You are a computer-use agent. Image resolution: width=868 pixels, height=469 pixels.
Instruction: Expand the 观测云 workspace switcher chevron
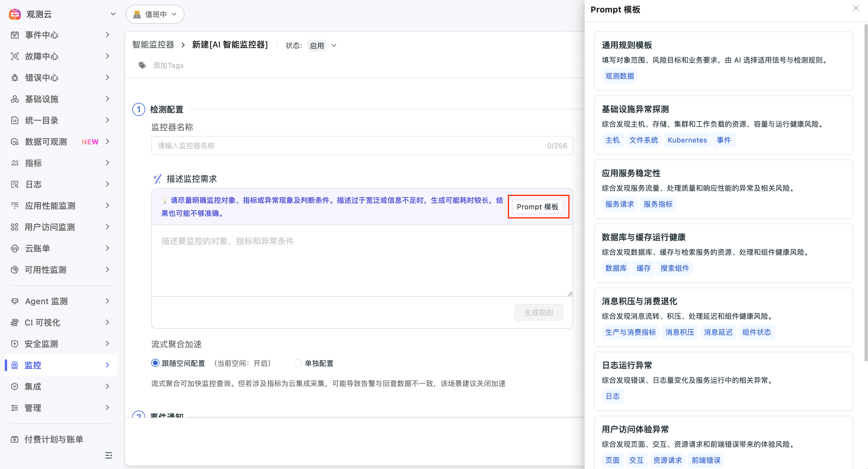(113, 14)
